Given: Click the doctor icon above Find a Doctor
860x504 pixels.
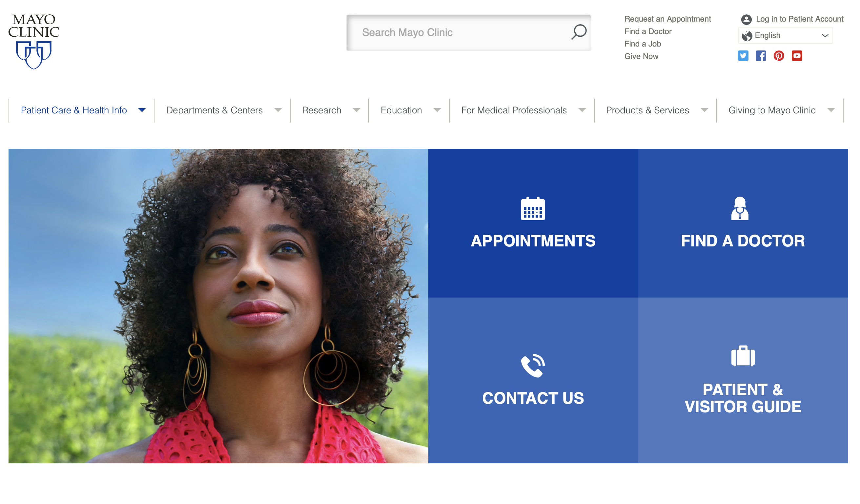Looking at the screenshot, I should click(x=740, y=208).
